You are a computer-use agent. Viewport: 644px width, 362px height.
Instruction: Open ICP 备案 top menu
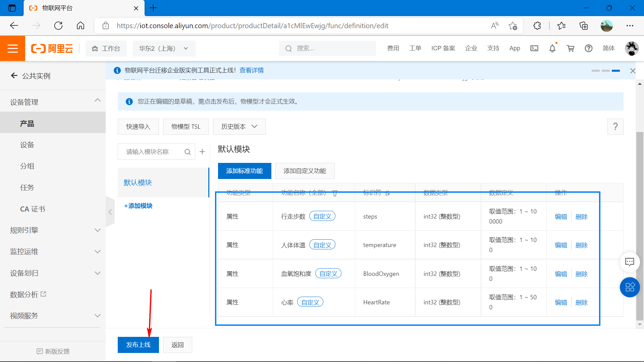[x=443, y=48]
